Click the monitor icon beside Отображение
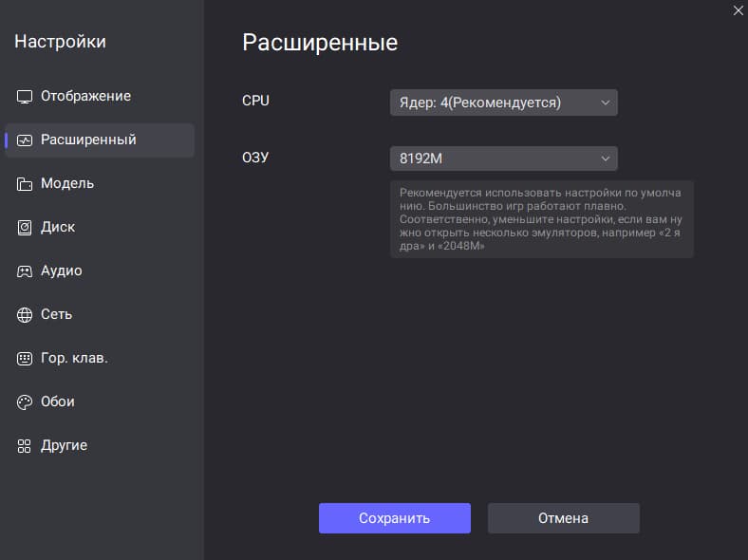 25,97
